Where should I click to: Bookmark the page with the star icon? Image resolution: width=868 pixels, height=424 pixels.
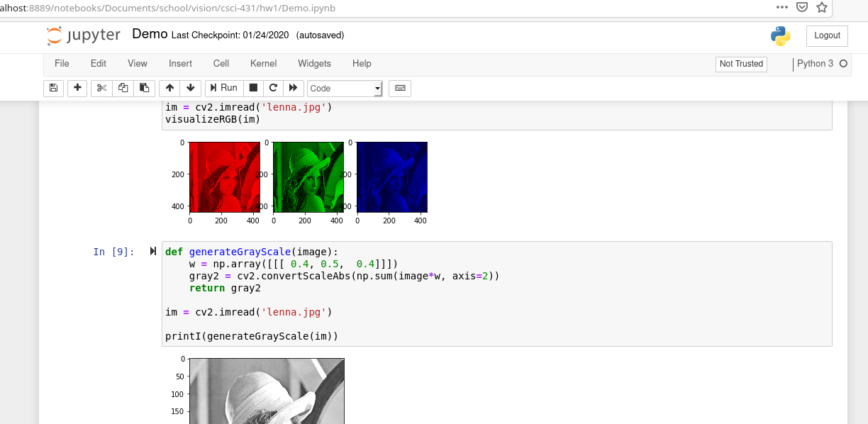(820, 8)
